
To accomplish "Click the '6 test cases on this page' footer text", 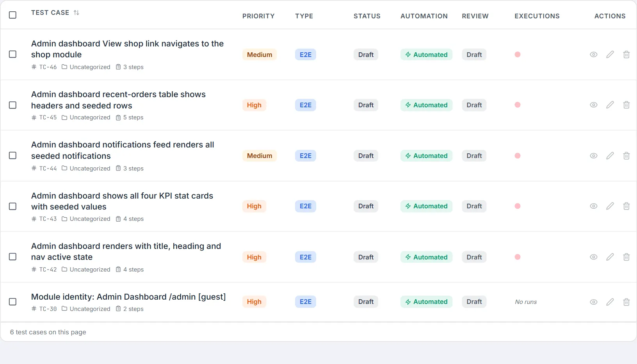I will 48,332.
